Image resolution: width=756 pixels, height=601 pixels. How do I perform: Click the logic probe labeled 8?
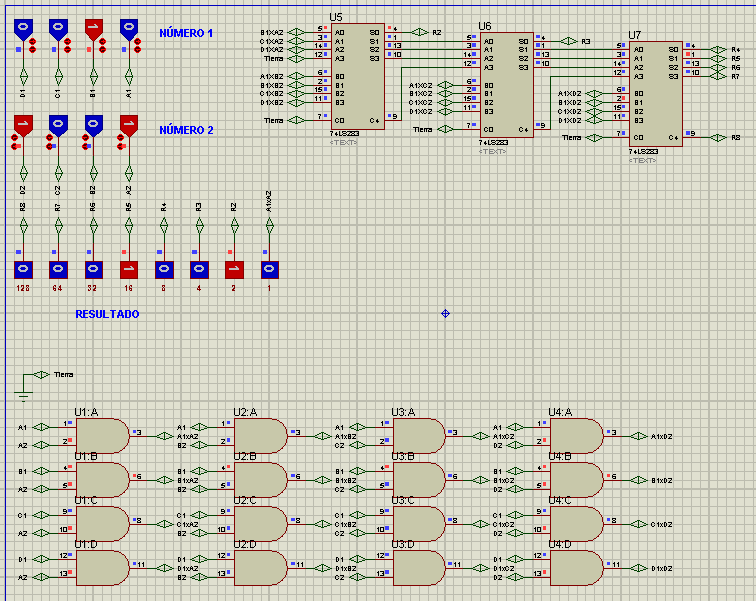(x=164, y=269)
